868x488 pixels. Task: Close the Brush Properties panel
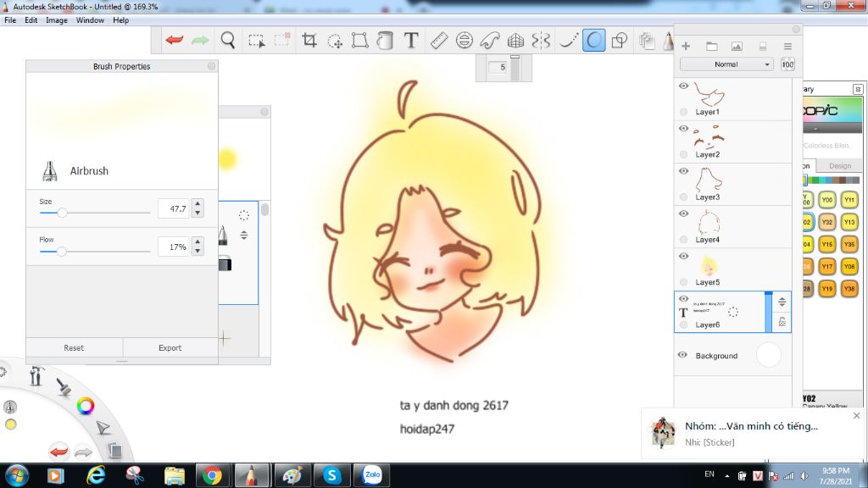[x=211, y=66]
